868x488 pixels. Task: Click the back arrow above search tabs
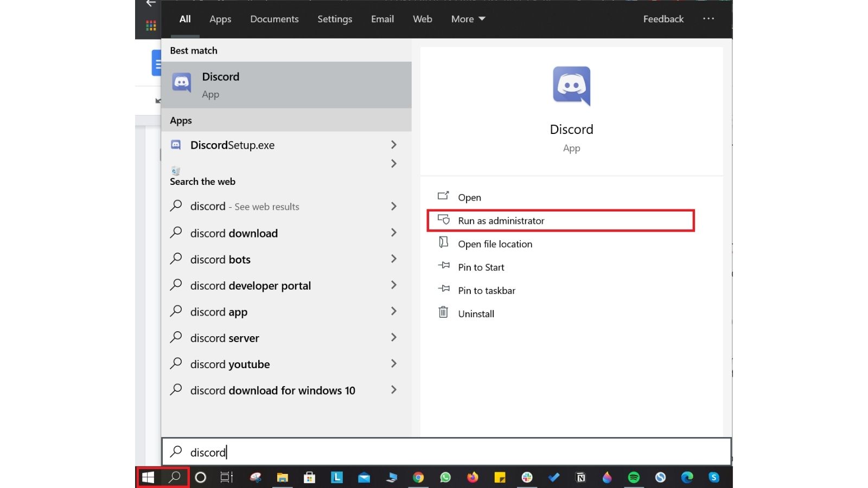[x=151, y=3]
